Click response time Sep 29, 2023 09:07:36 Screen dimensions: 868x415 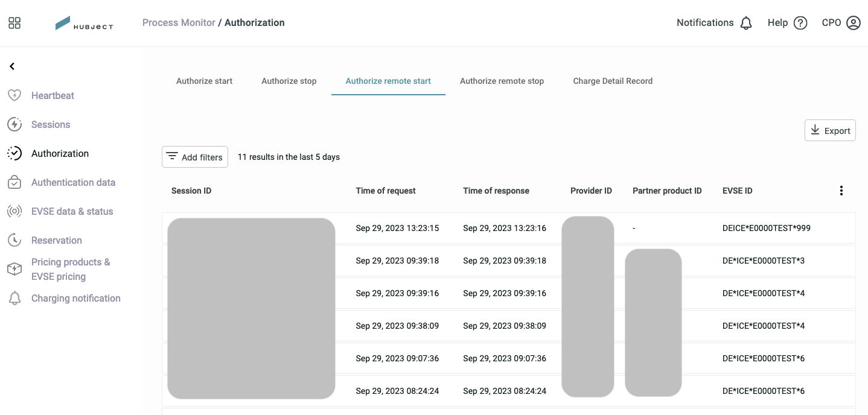[x=505, y=358]
